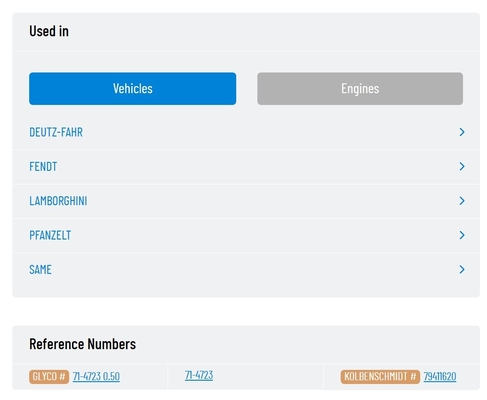Click the KOLBENSCHMIDT # brand badge
Viewport: 487px width, 400px height.
click(380, 377)
